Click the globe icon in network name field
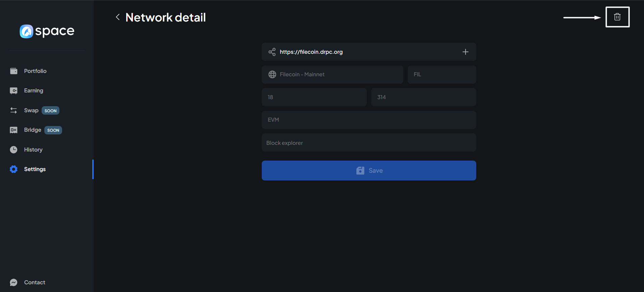This screenshot has width=644, height=292. (272, 74)
